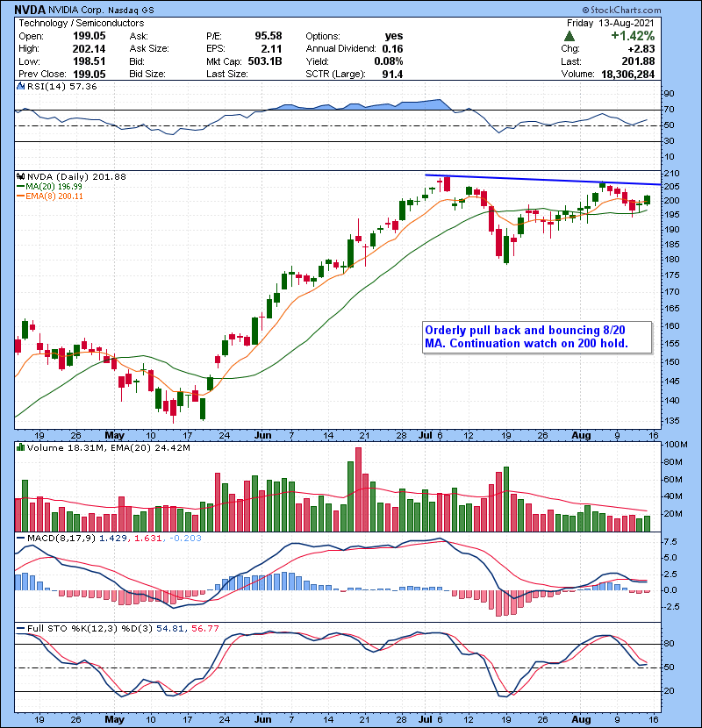Image resolution: width=702 pixels, height=728 pixels.
Task: Click the Low value 198.51
Action: 90,61
